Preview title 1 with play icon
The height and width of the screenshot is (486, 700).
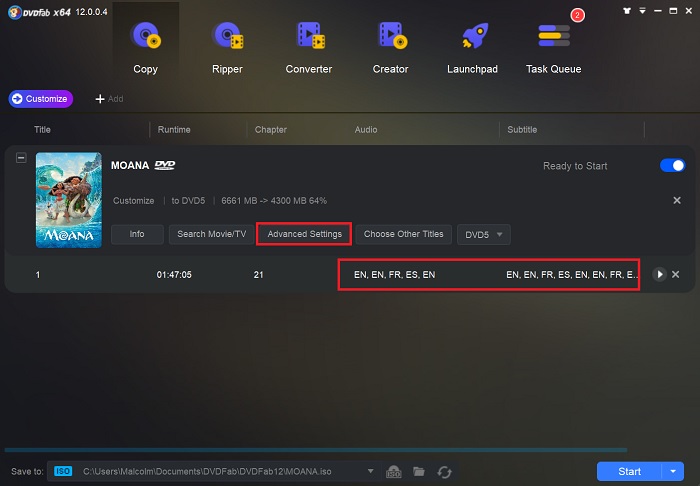(x=659, y=274)
